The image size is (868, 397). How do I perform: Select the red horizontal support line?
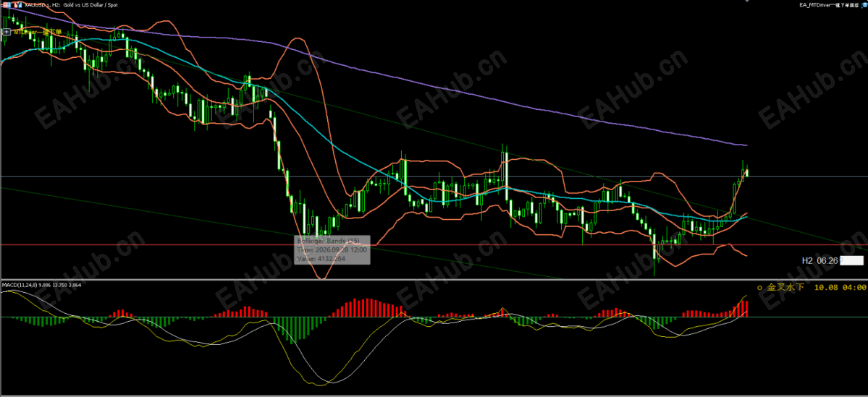click(498, 244)
